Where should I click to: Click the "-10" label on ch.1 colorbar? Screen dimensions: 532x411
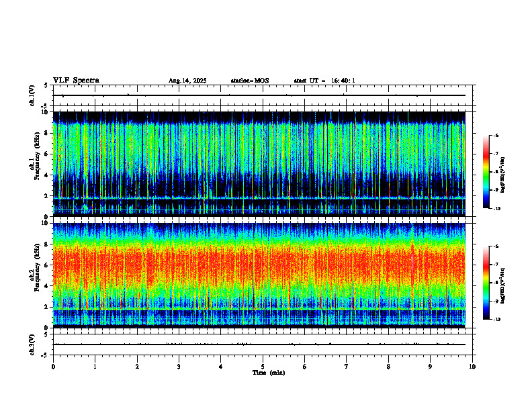pyautogui.click(x=496, y=209)
